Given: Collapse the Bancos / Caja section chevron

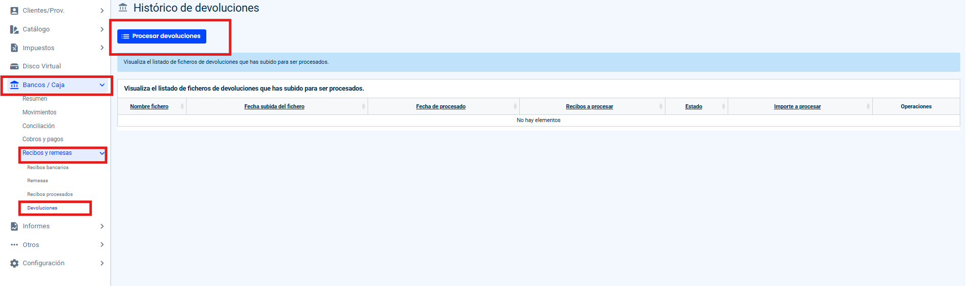Looking at the screenshot, I should coord(102,85).
